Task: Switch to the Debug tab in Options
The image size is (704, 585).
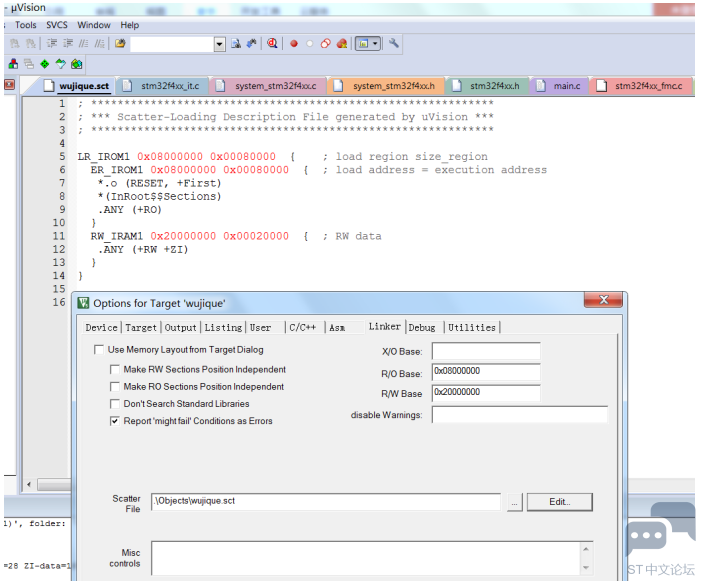Action: pos(422,328)
